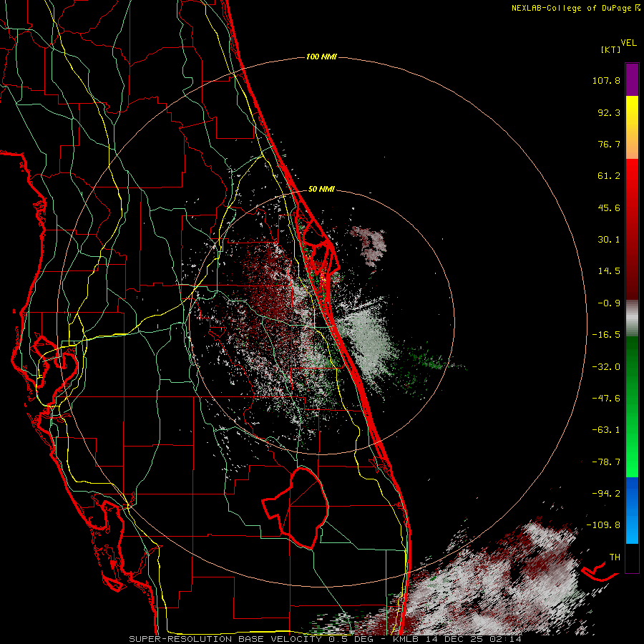Select the 61.2 scale value

(609, 176)
